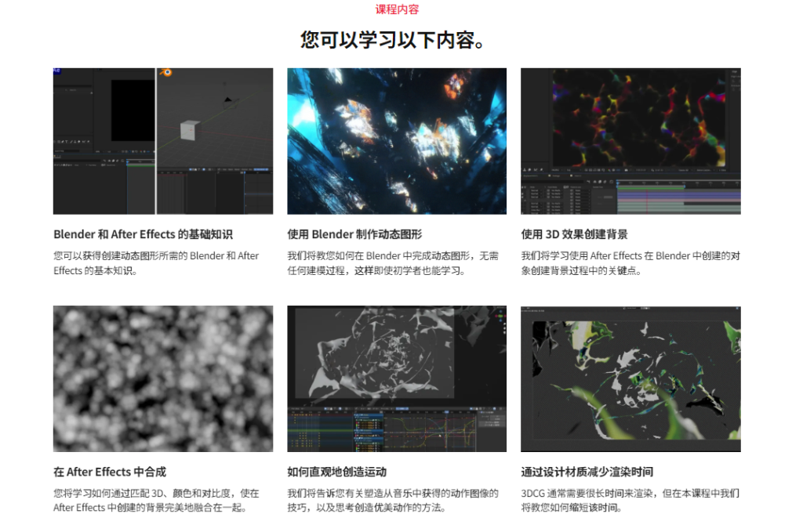Click description starting 您可以获得创建动态图形所需的
This screenshot has width=803, height=532.
point(156,263)
